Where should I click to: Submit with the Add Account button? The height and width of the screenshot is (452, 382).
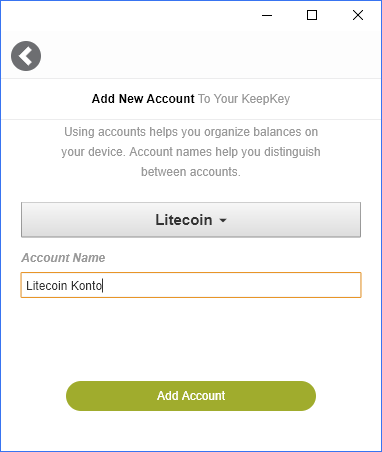point(191,396)
